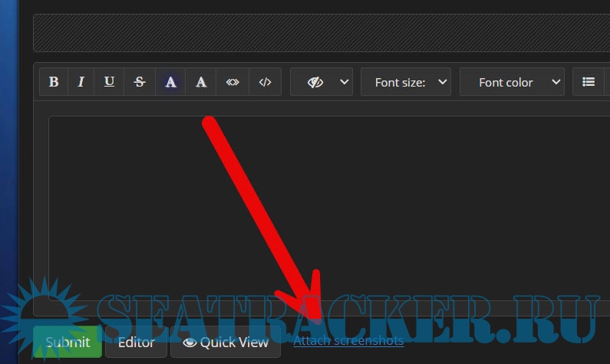Click the list icon in toolbar

[x=589, y=82]
